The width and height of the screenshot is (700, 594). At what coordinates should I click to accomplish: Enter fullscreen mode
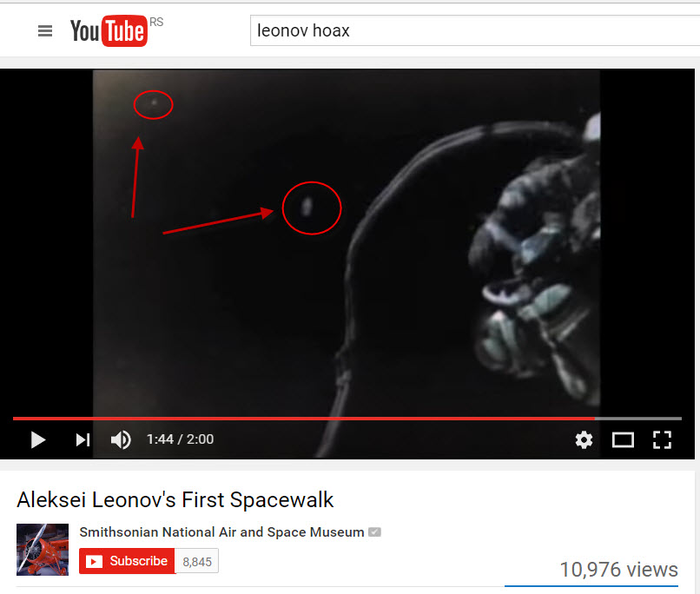click(x=662, y=439)
